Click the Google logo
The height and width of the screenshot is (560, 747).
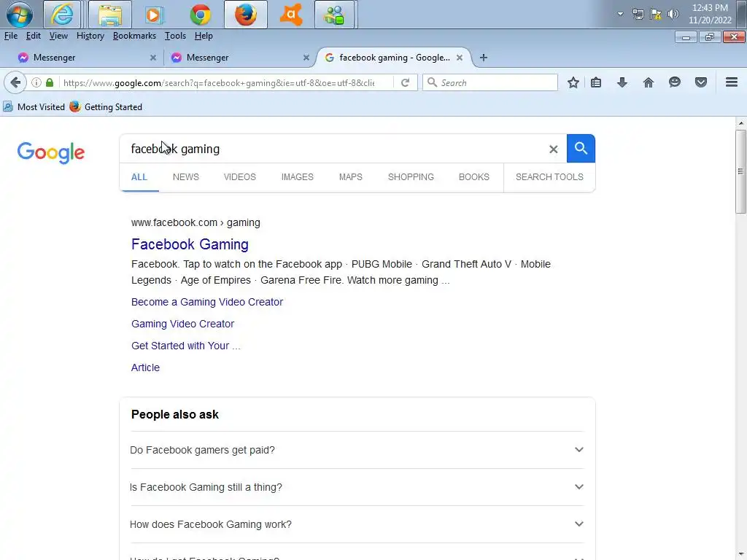pos(51,153)
